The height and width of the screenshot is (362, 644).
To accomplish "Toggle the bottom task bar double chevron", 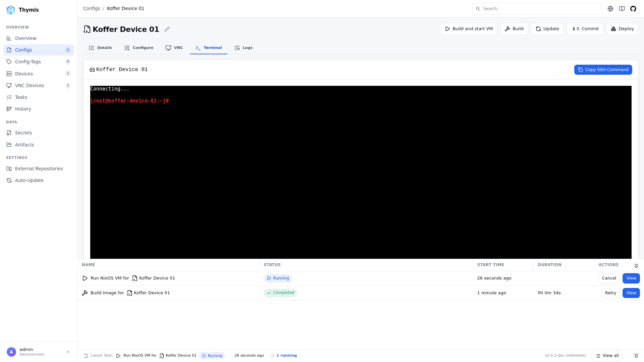I will tap(636, 356).
